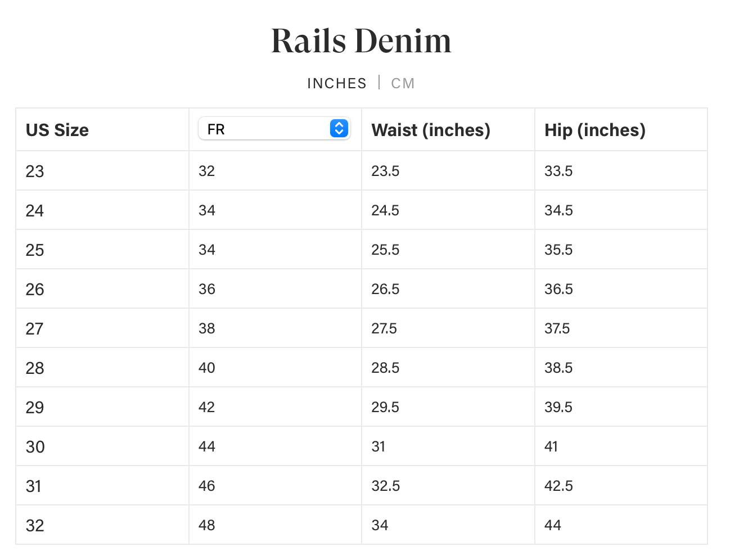The height and width of the screenshot is (560, 730).
Task: Switch units to CM
Action: [x=403, y=84]
